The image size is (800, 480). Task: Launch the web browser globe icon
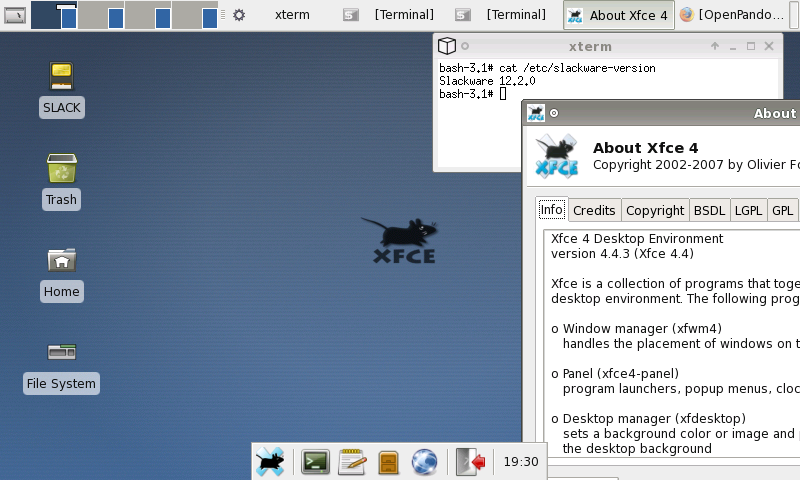425,461
